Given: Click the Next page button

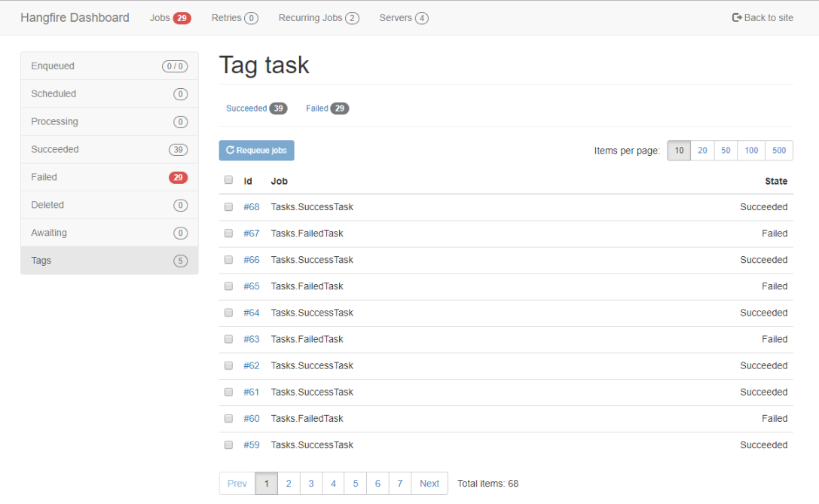Looking at the screenshot, I should (x=429, y=484).
